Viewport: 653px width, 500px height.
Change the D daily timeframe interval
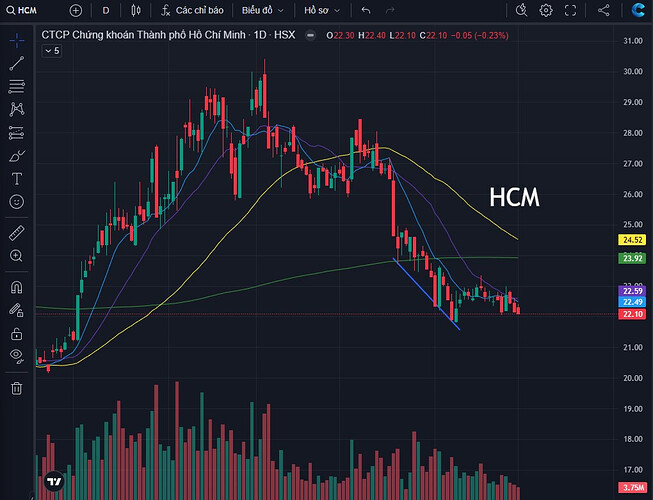(106, 10)
